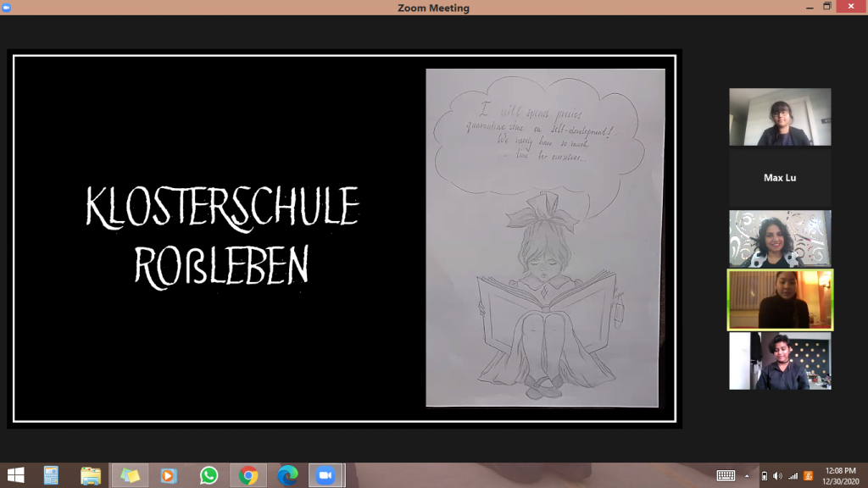This screenshot has width=868, height=488.
Task: Click the Windows Start button
Action: (15, 475)
